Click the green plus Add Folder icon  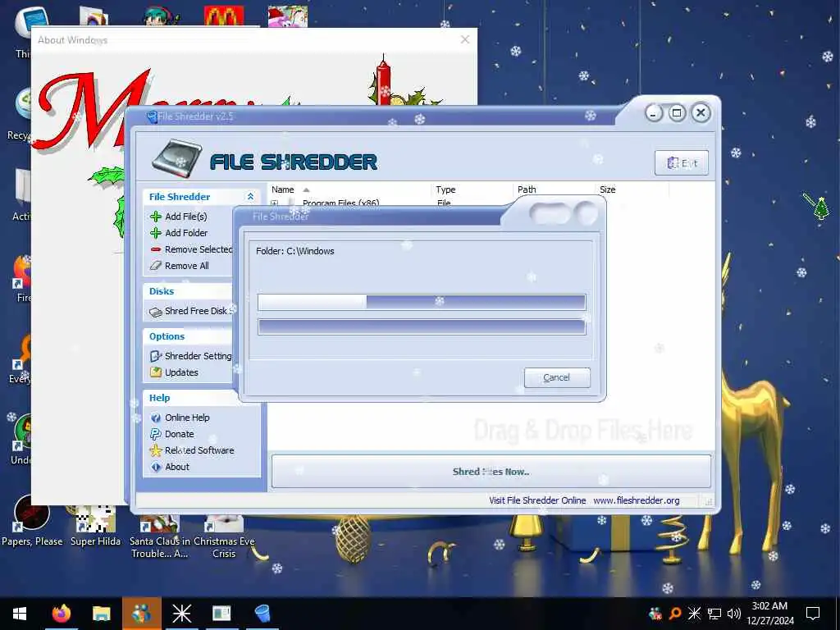pyautogui.click(x=156, y=233)
